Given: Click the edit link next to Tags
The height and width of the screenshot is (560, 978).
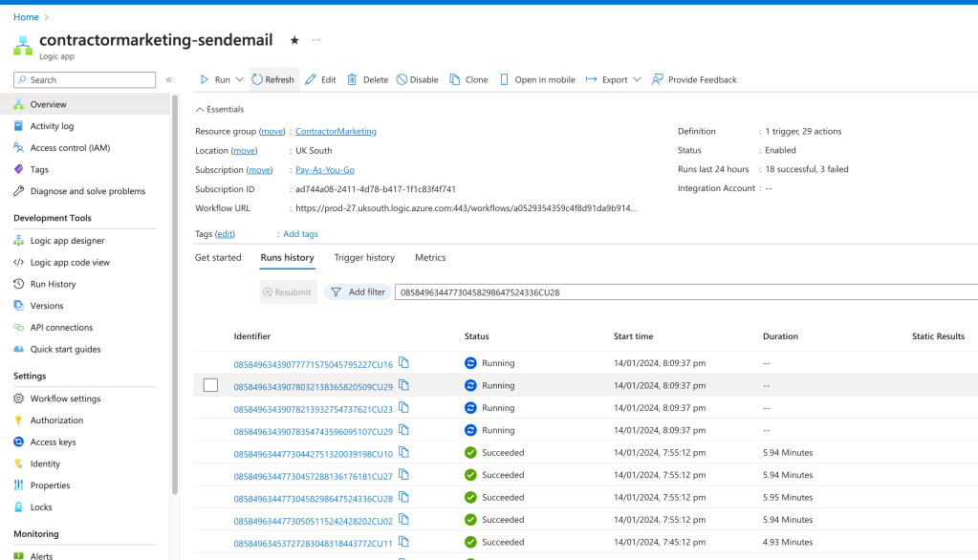Looking at the screenshot, I should point(225,234).
